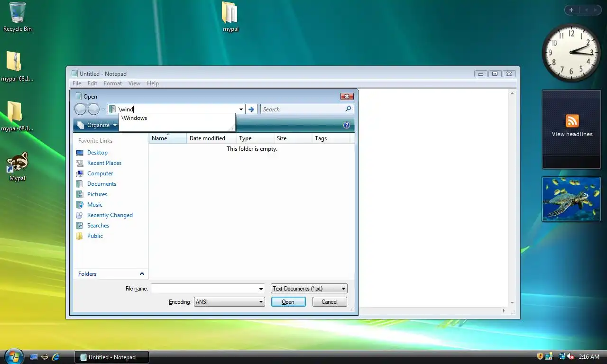607x364 pixels.
Task: Sort by Size column header
Action: (293, 138)
